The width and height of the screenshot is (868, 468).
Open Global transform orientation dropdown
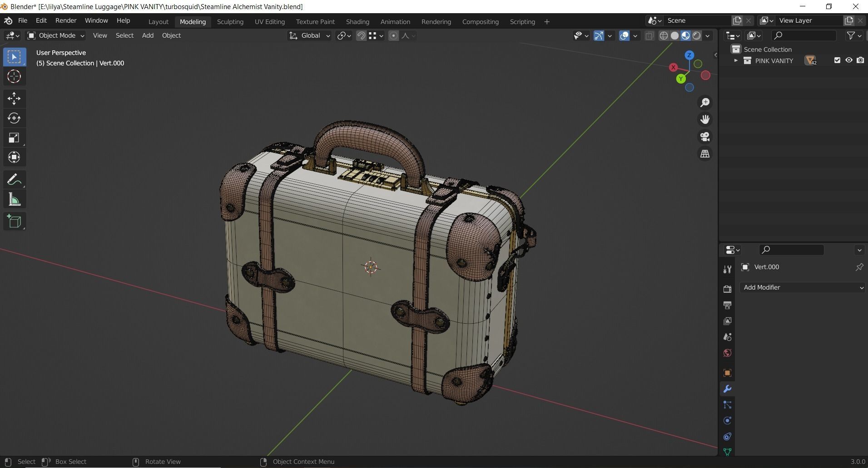(309, 36)
